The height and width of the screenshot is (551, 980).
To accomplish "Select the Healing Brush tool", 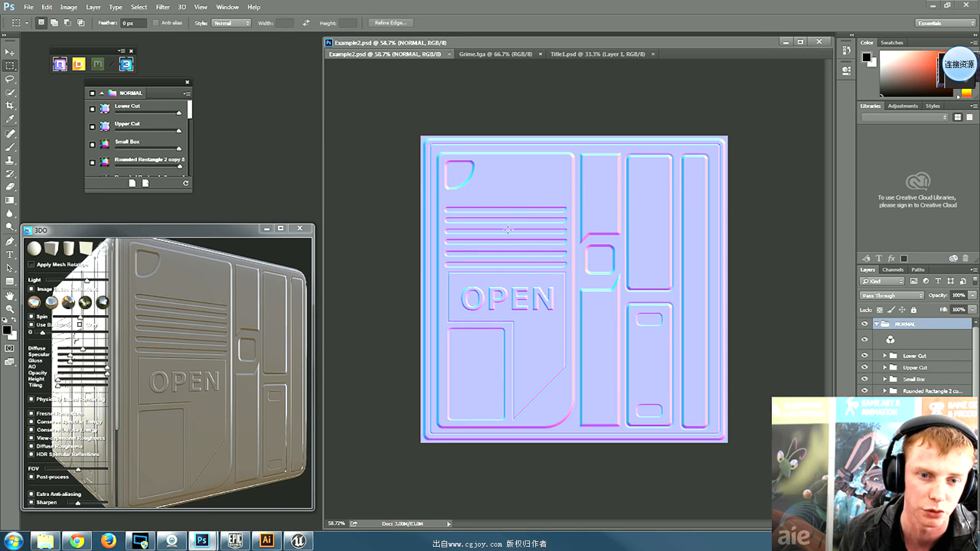I will 10,133.
